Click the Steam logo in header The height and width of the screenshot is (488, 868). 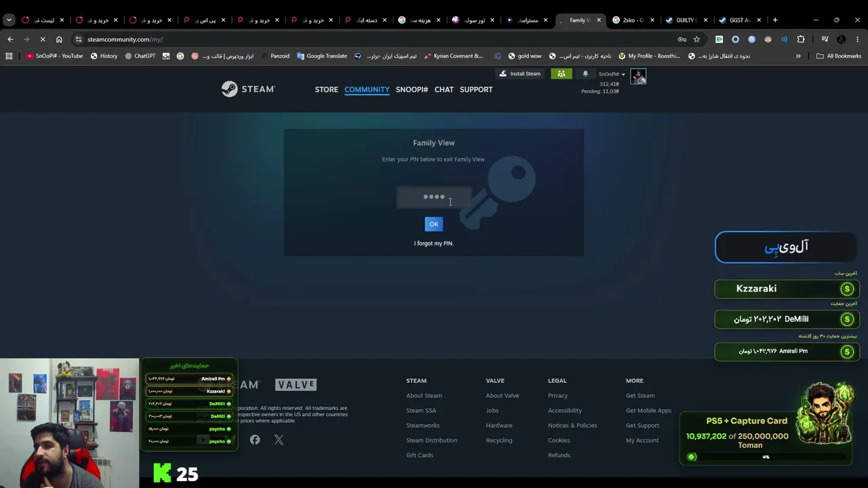click(x=248, y=89)
